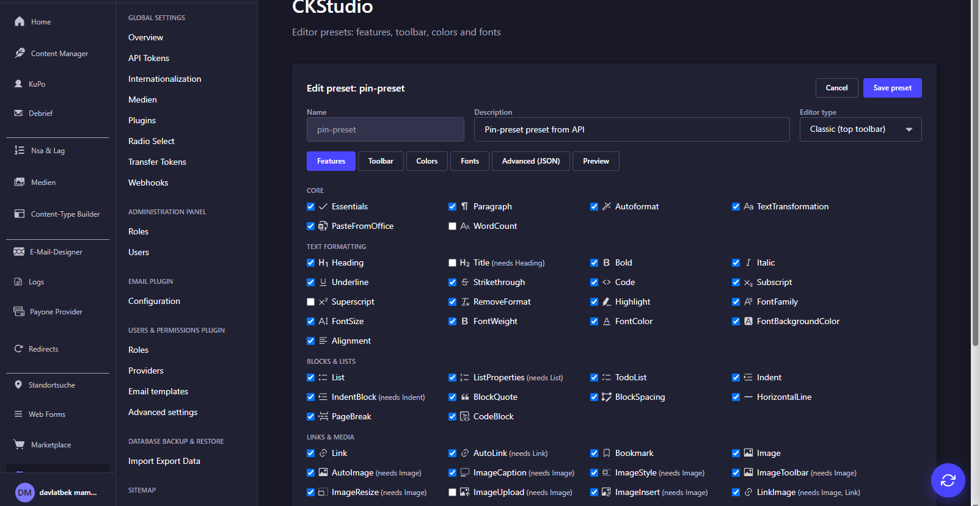Open API Tokens settings link
980x506 pixels.
[x=148, y=58]
